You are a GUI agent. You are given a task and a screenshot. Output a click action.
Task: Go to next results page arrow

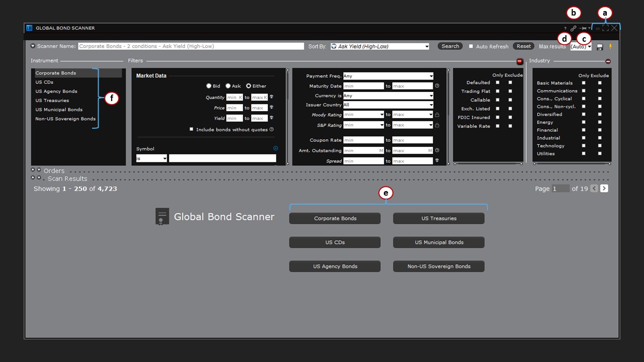pyautogui.click(x=604, y=189)
